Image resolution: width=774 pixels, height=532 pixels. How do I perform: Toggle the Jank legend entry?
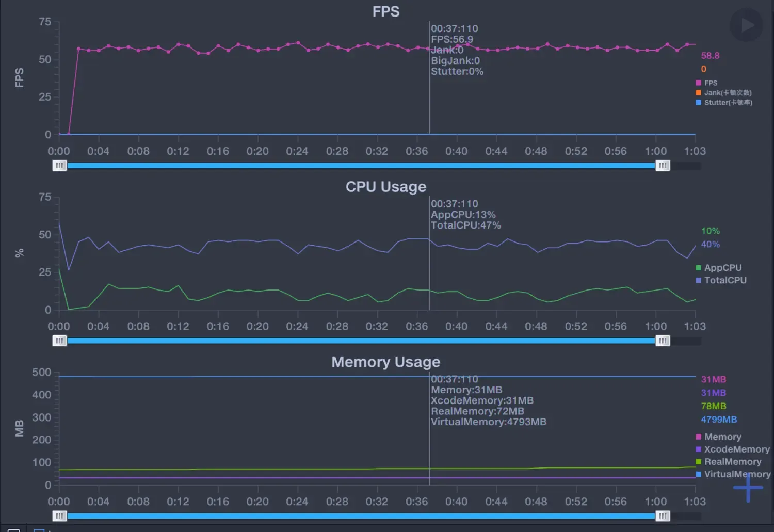723,93
